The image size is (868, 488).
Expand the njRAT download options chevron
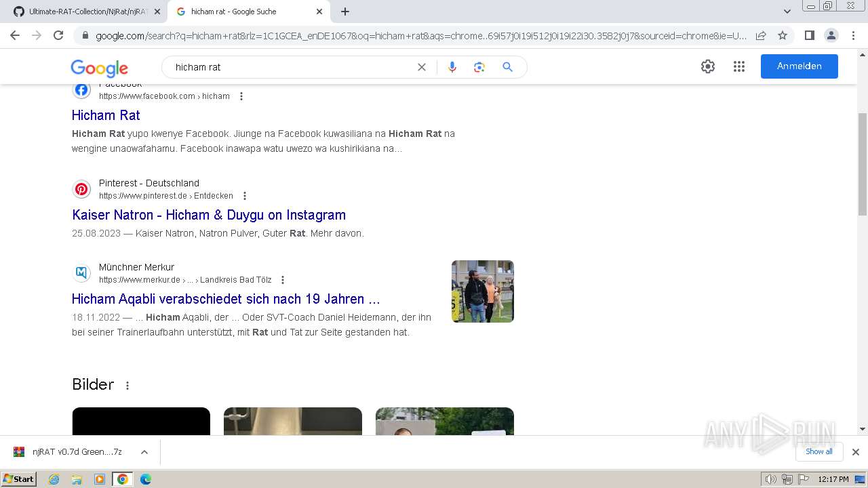pos(144,452)
